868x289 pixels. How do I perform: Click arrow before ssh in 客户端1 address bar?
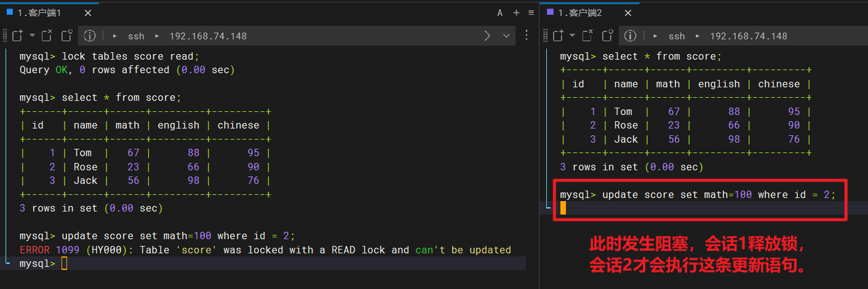[x=115, y=36]
